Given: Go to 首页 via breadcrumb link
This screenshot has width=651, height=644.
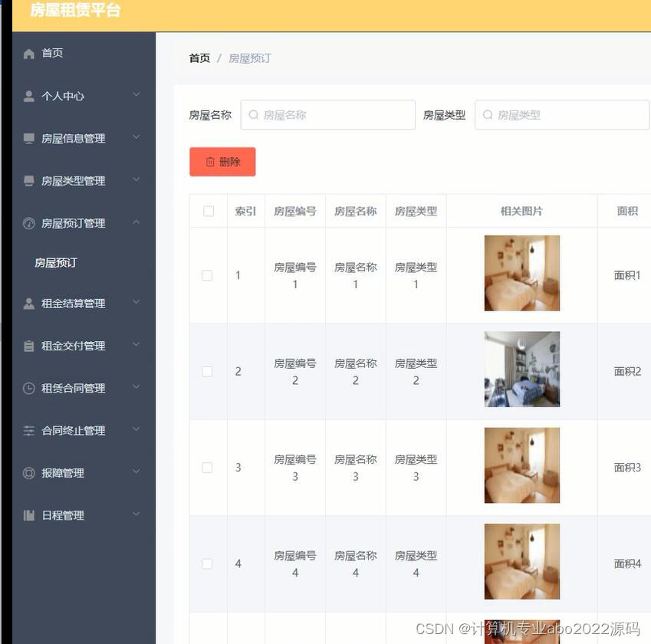Looking at the screenshot, I should 199,58.
